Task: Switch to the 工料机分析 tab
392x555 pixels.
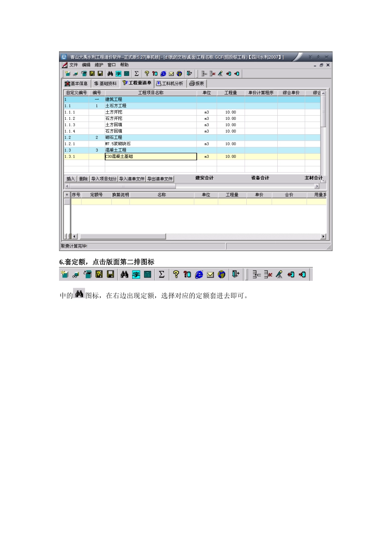Action: click(x=170, y=83)
